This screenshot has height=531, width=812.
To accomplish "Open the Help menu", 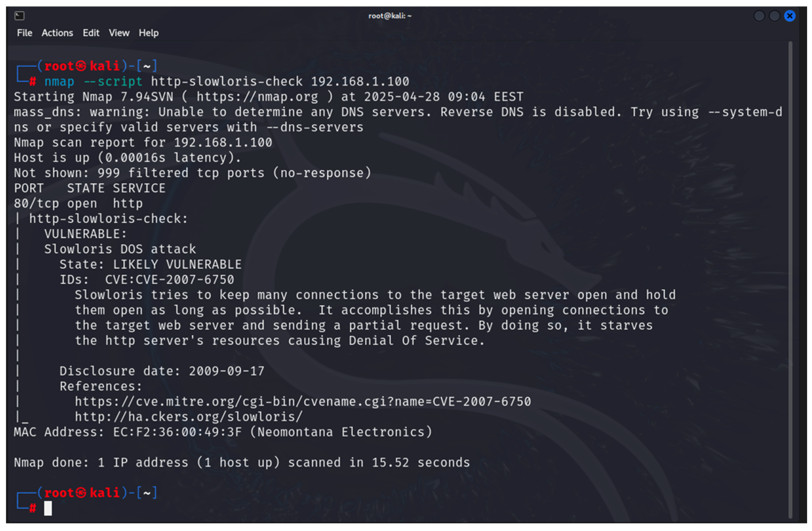I will pos(148,33).
